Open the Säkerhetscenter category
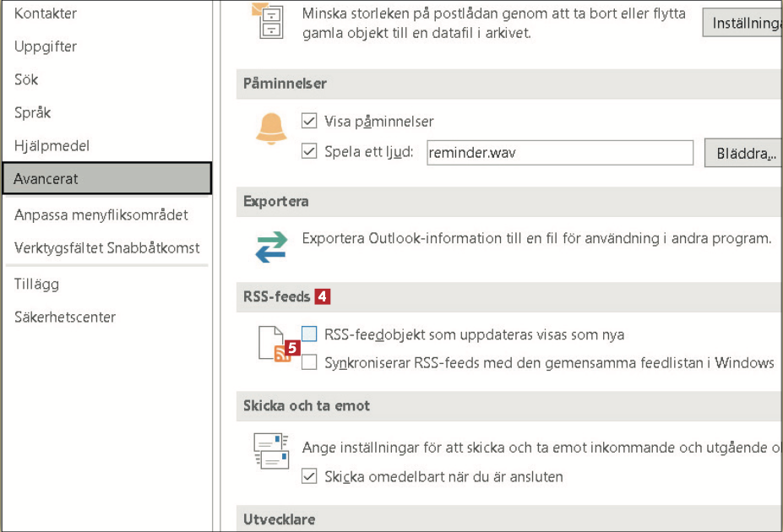Image resolution: width=783 pixels, height=532 pixels. [x=65, y=317]
